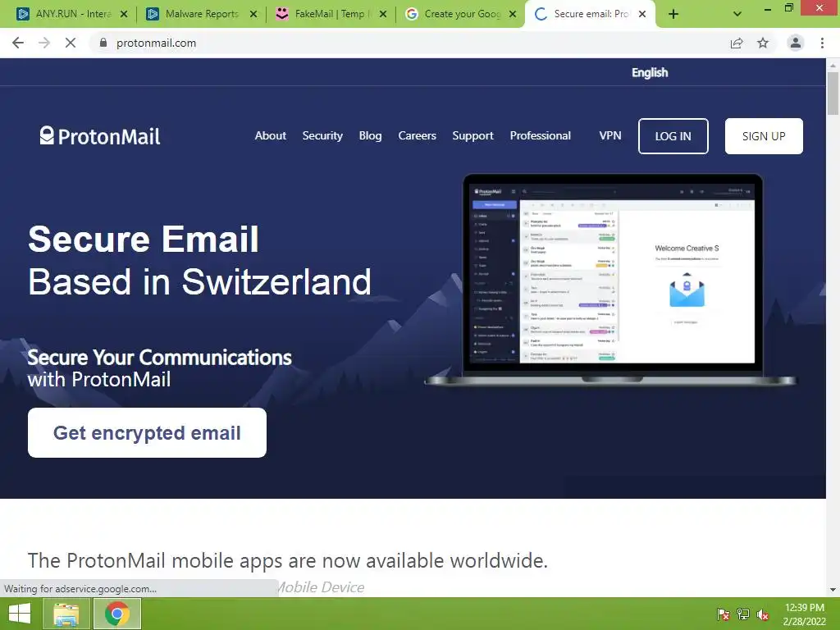The image size is (840, 630).
Task: Close the Create your Google tab
Action: pos(513,14)
